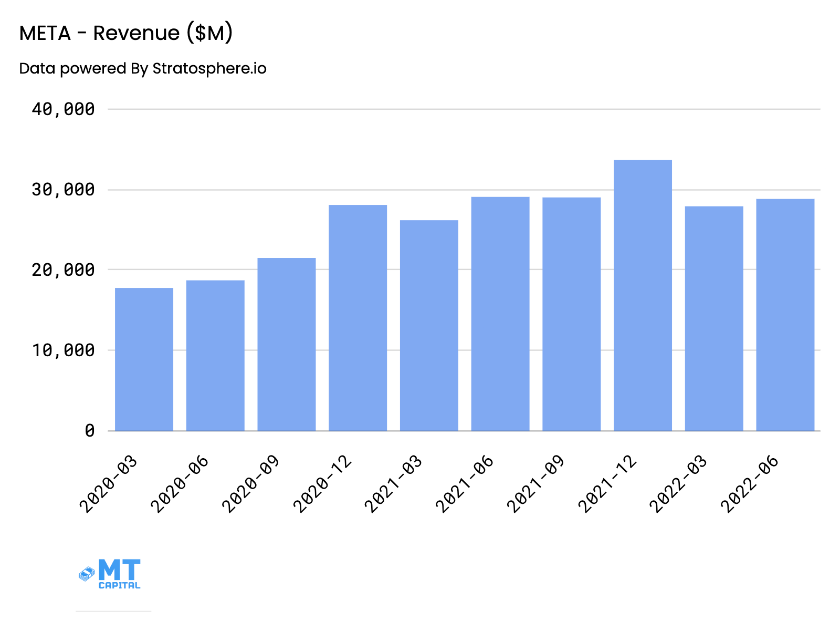Image resolution: width=840 pixels, height=631 pixels.
Task: Click the 2022-03 revenue bar
Action: pyautogui.click(x=713, y=318)
